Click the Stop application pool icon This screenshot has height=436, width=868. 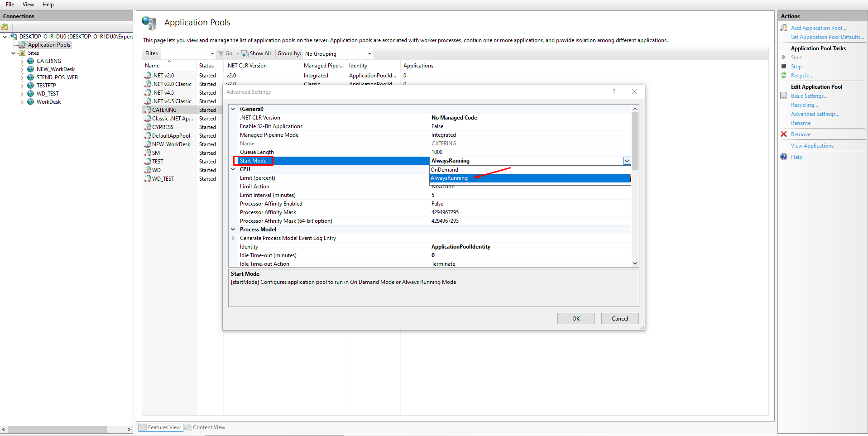click(x=784, y=67)
